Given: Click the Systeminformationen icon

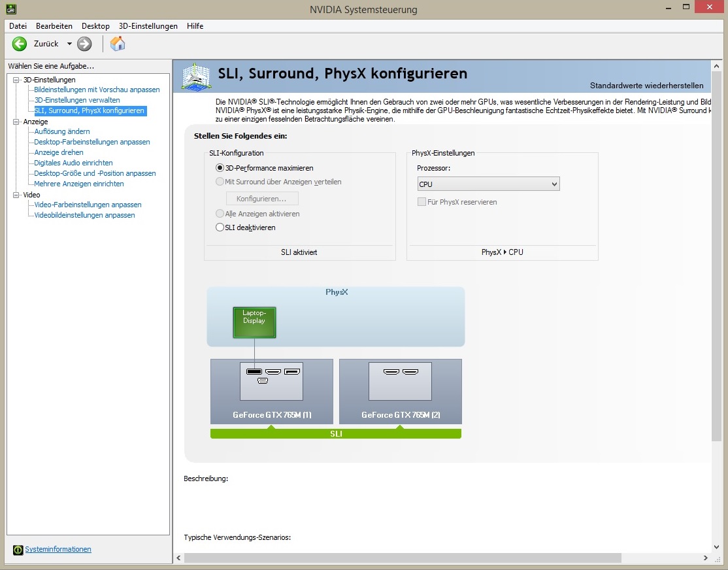Looking at the screenshot, I should [x=18, y=550].
